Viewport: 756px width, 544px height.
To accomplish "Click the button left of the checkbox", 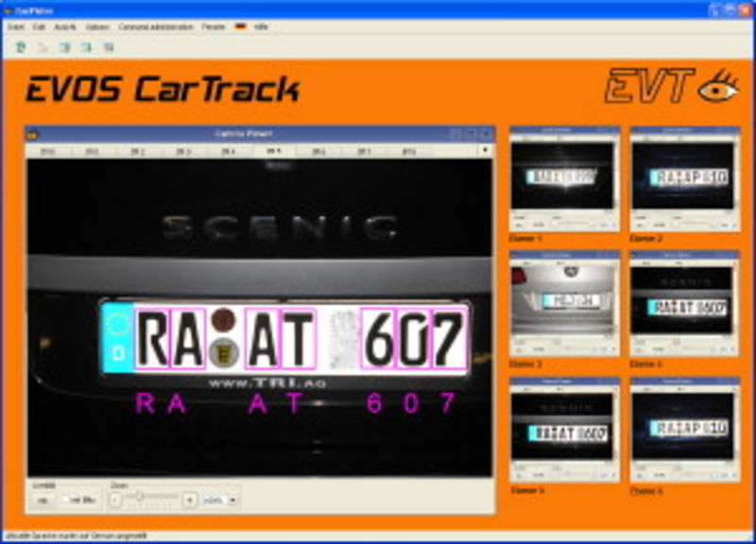I will tap(43, 501).
